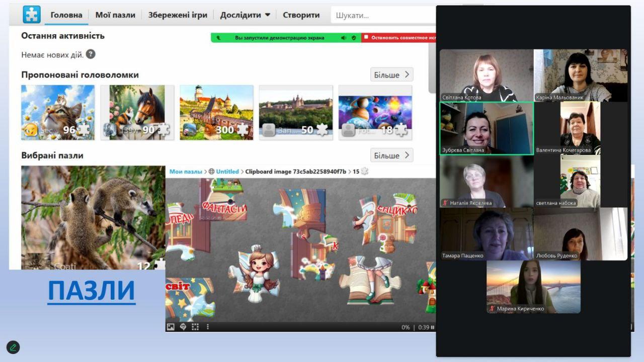Click the Створити menu item
Viewport: 644px width, 362px height.
[301, 15]
